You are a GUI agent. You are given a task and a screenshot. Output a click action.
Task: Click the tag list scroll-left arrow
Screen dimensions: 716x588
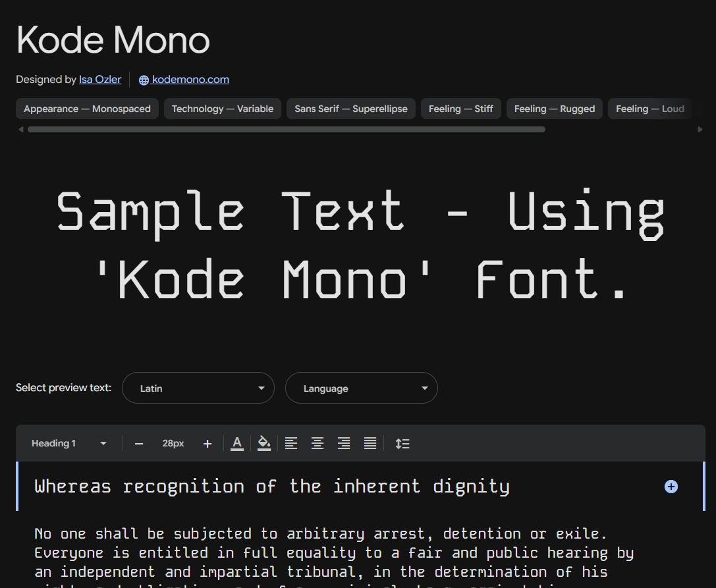20,130
